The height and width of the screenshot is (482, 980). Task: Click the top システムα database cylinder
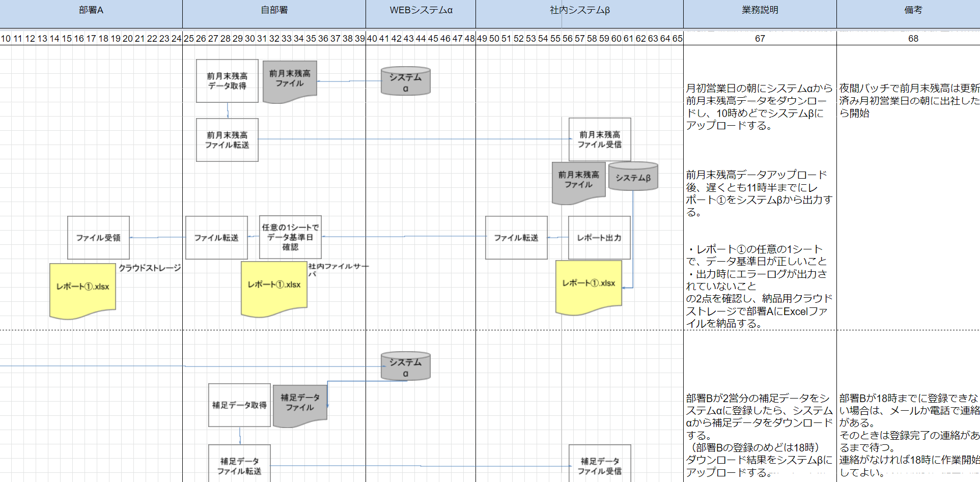[405, 81]
